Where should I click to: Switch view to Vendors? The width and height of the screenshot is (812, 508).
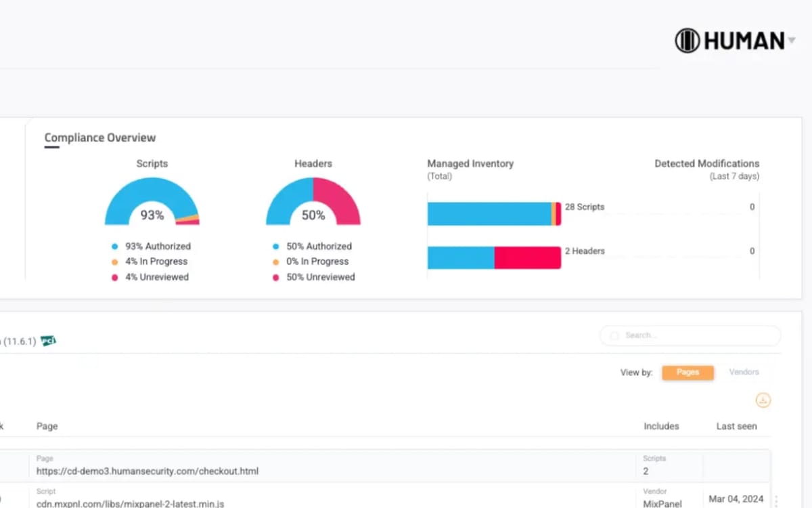point(744,373)
